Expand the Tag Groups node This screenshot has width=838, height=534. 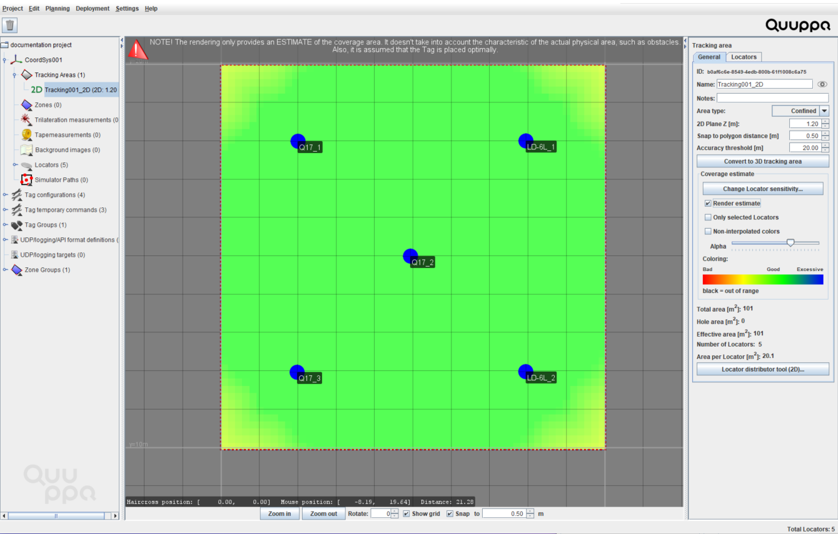5,225
